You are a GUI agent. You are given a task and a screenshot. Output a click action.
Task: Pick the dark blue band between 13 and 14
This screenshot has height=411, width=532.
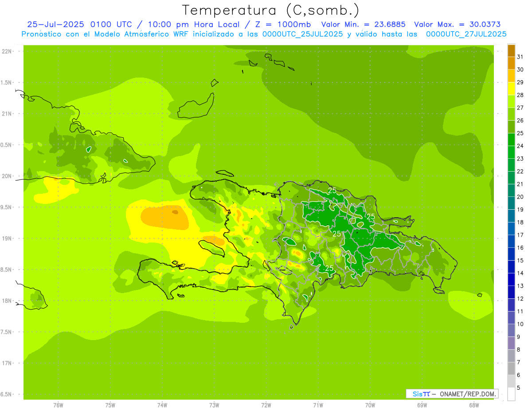(x=511, y=279)
